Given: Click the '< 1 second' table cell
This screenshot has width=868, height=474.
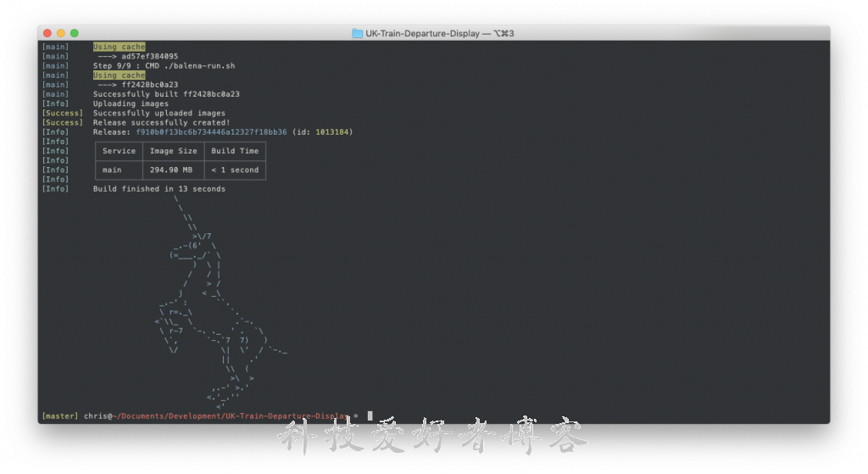Looking at the screenshot, I should 235,170.
